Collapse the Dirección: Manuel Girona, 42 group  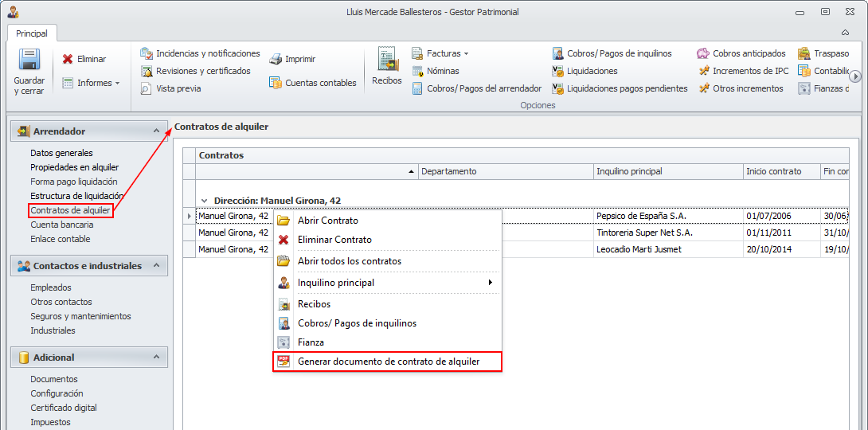coord(205,201)
